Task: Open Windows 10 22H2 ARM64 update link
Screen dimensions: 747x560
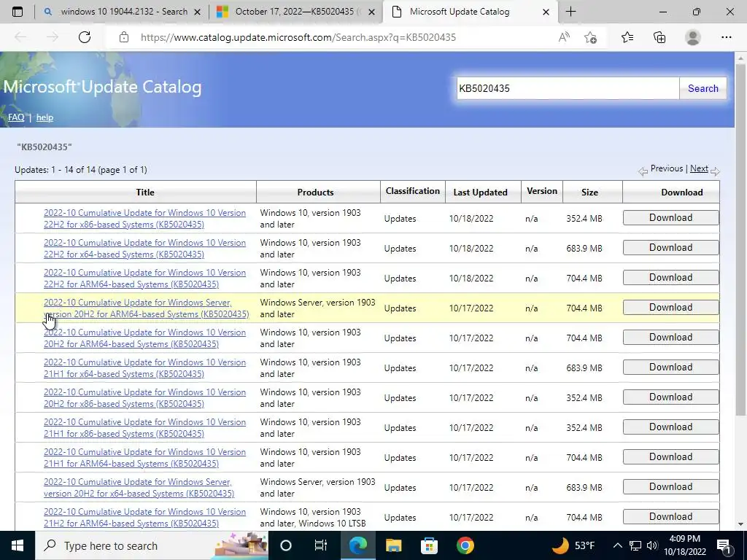Action: tap(145, 279)
